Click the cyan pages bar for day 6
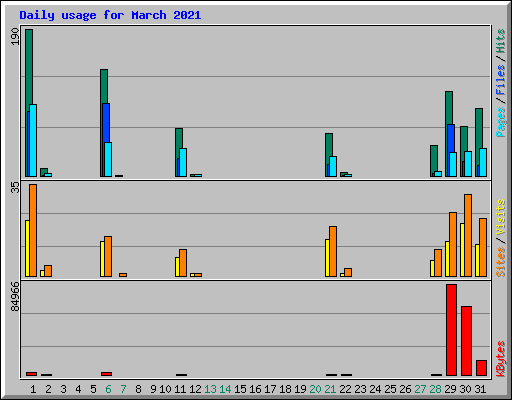 coord(108,159)
